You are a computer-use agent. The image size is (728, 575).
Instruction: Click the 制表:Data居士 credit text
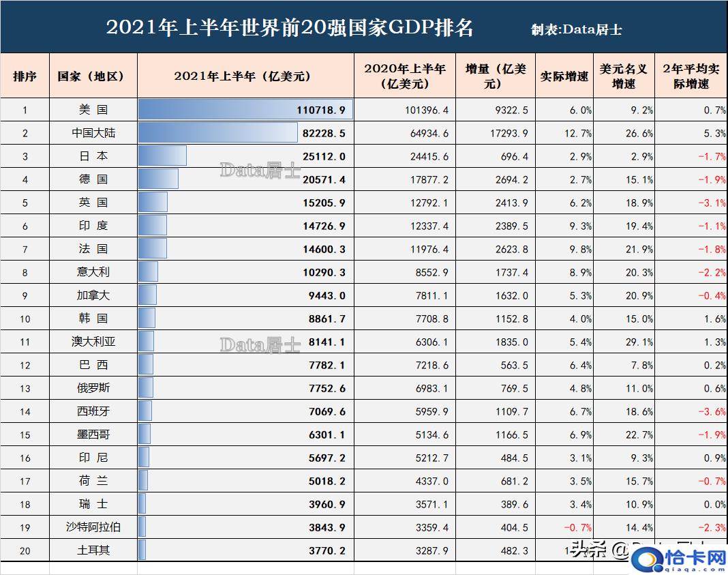[x=576, y=30]
